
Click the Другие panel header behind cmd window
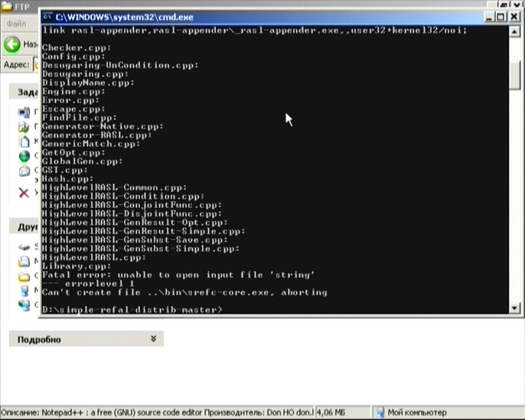click(x=24, y=227)
